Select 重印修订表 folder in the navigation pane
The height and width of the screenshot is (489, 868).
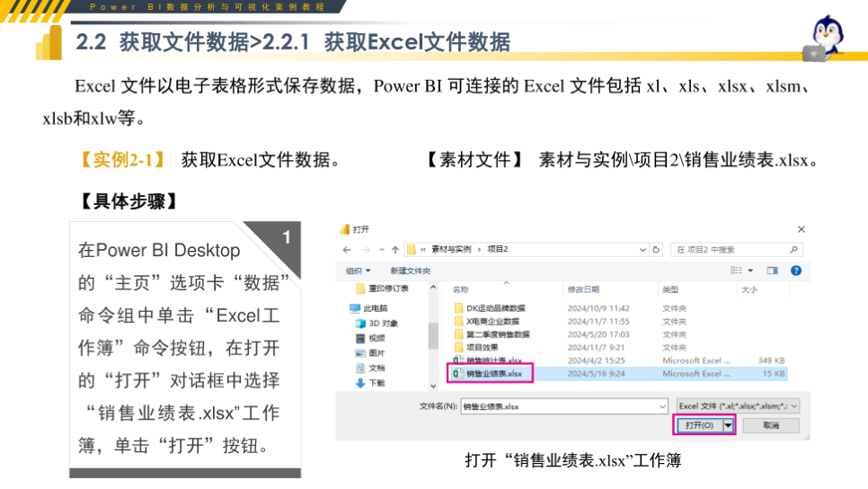pos(383,289)
